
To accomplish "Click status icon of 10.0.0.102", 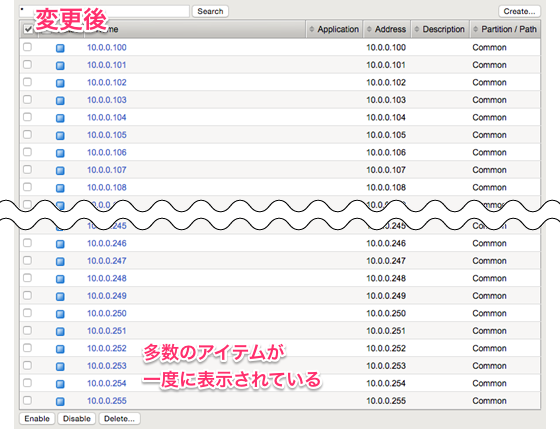I will [x=60, y=83].
